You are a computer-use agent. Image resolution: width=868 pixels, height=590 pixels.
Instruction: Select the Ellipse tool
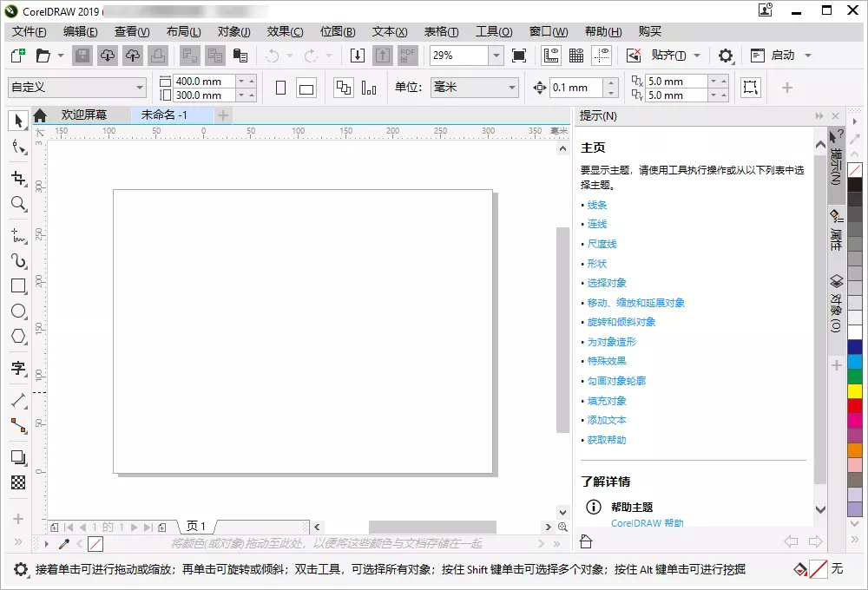coord(18,311)
